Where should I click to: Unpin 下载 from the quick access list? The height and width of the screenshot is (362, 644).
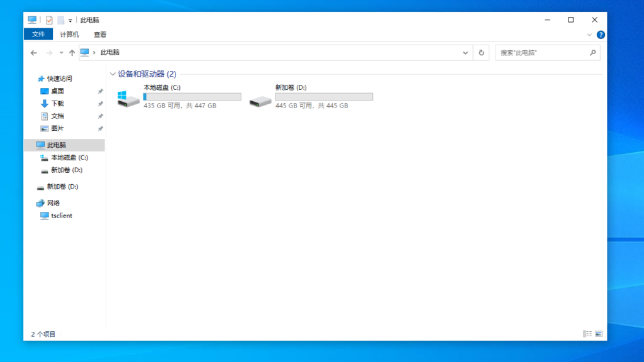[99, 104]
